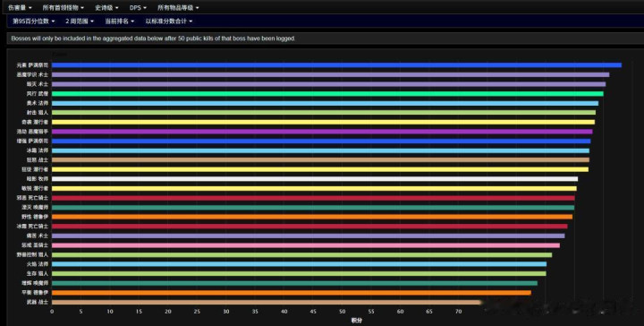Open the DPS metric dropdown
The width and height of the screenshot is (644, 326).
pos(138,8)
